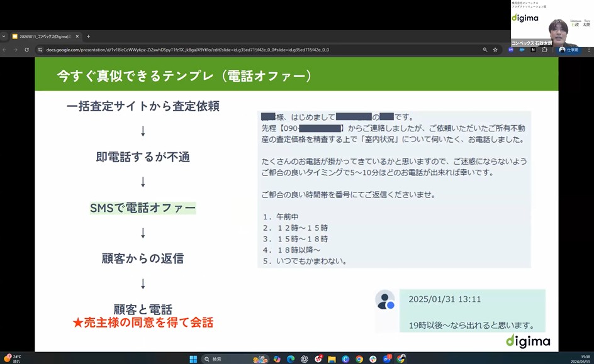Bookmark this page with the star icon
594x364 pixels.
[x=495, y=50]
